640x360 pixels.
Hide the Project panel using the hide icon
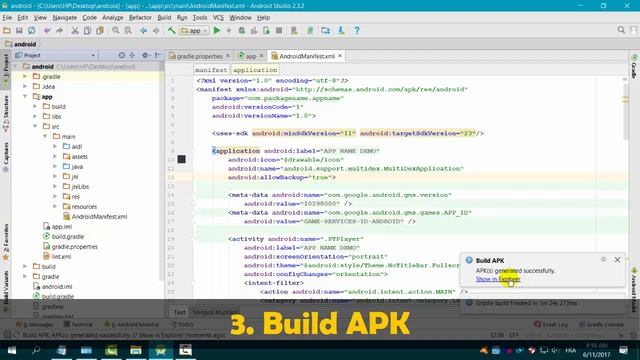click(158, 55)
